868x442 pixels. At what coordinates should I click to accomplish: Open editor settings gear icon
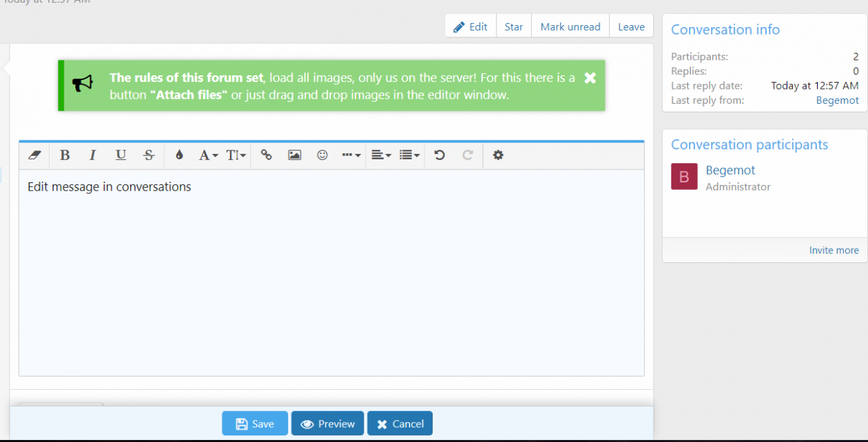pos(498,155)
